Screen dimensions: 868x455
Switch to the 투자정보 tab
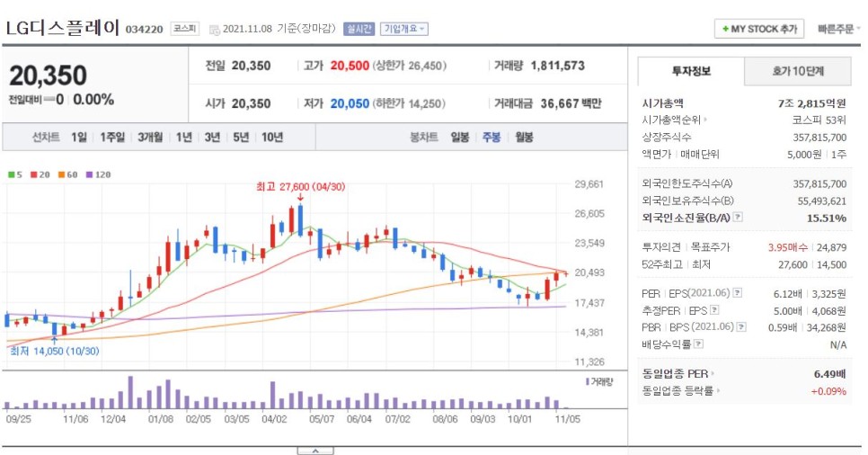coord(691,71)
